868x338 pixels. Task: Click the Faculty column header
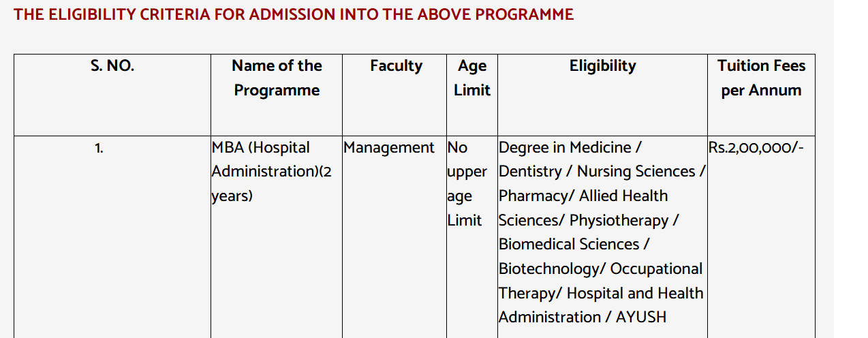tap(396, 66)
